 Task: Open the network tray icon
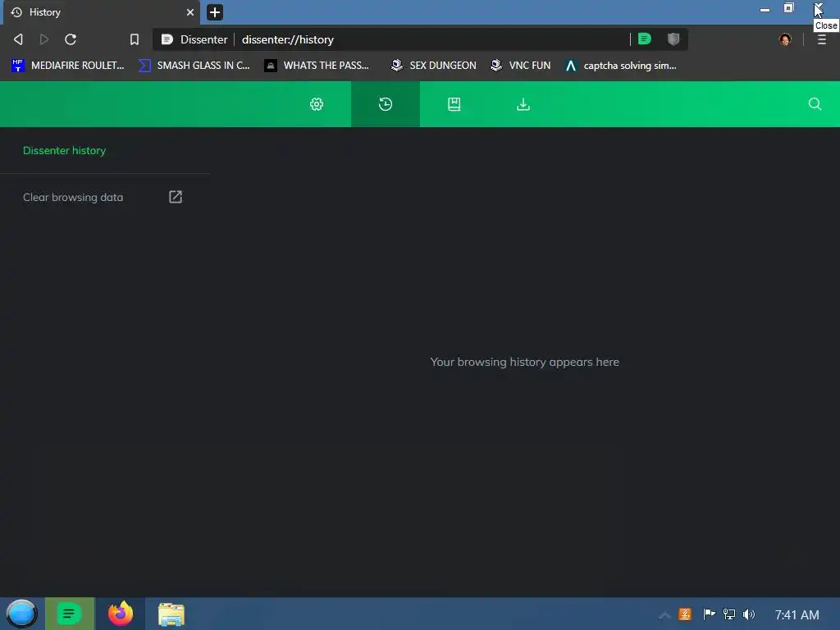tap(729, 614)
